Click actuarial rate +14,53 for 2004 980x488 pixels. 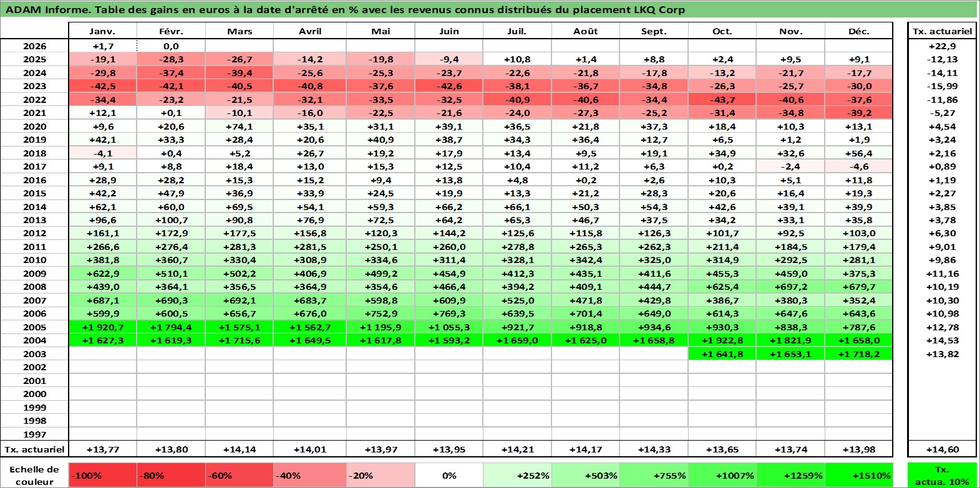pyautogui.click(x=942, y=340)
